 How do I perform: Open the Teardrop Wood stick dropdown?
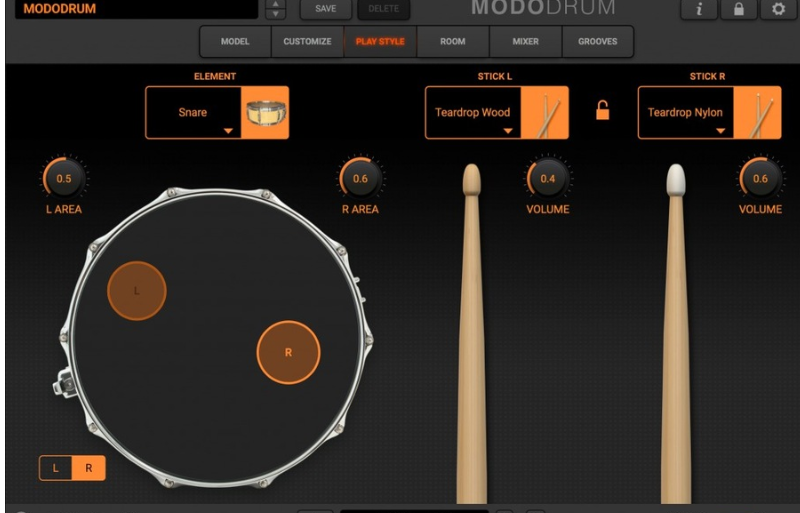pyautogui.click(x=473, y=112)
